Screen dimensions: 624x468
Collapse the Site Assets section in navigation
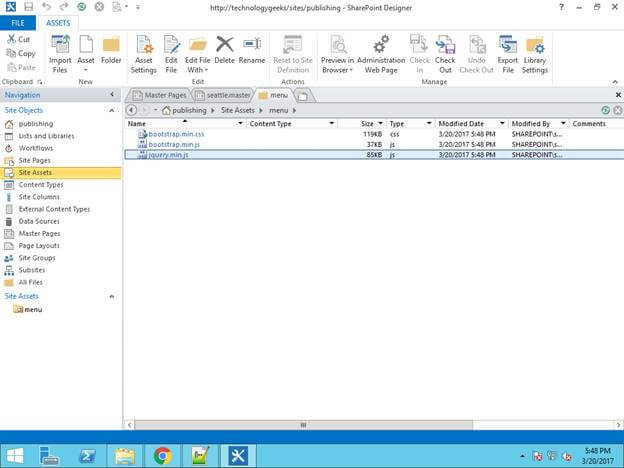pos(112,296)
